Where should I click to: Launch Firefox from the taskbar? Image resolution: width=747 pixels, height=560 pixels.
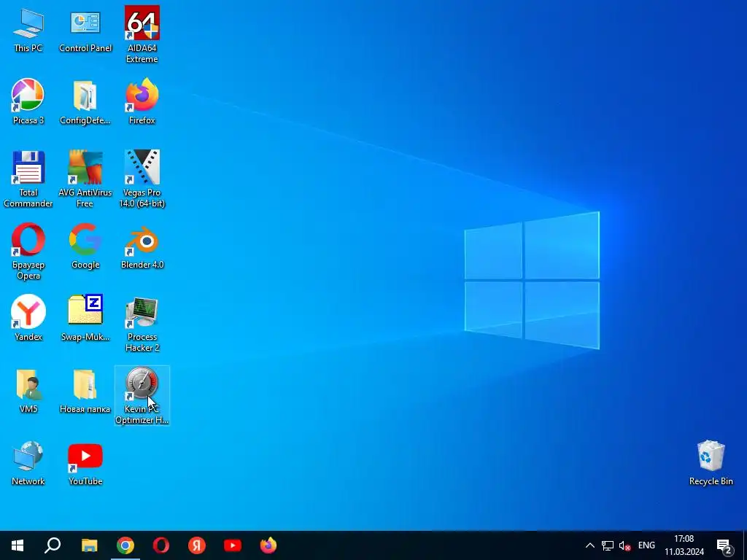pyautogui.click(x=268, y=545)
